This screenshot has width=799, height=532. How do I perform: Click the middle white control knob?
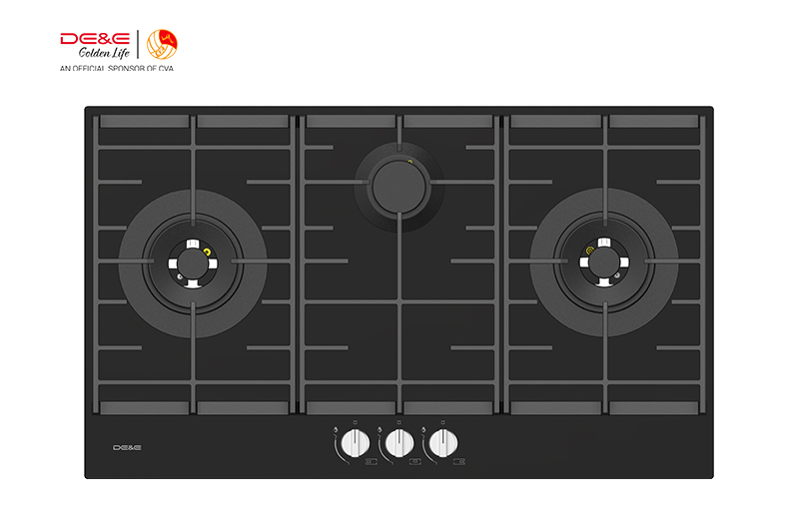pos(399,443)
